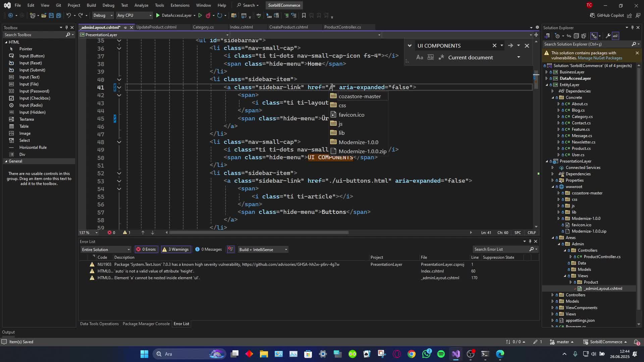The height and width of the screenshot is (362, 644).
Task: Open Google Chrome from the taskbar
Action: (x=412, y=354)
